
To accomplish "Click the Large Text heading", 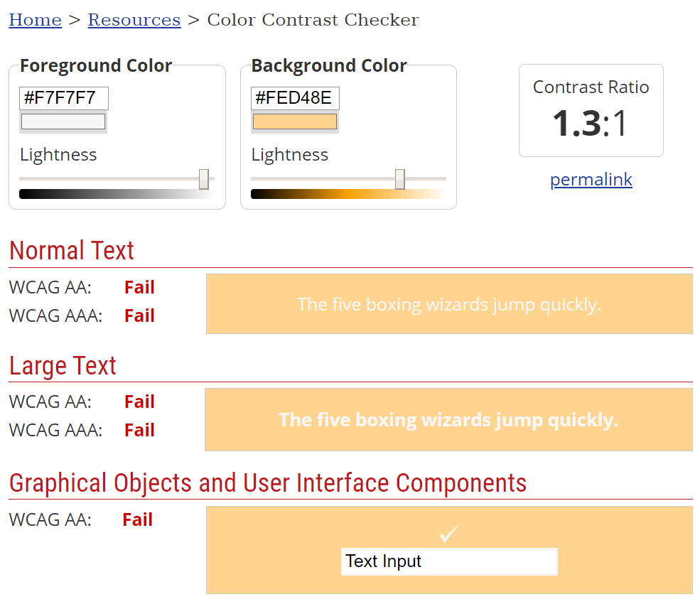I will tap(63, 366).
